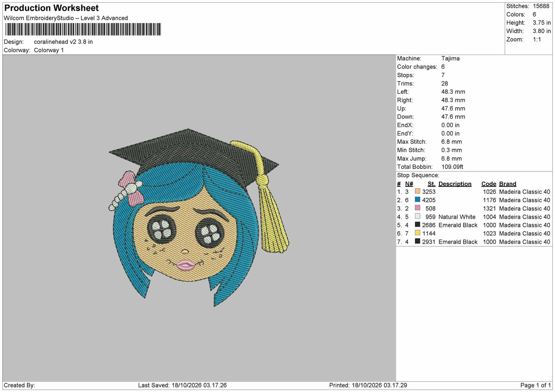The width and height of the screenshot is (555, 392).
Task: Click thread code '1023'
Action: coord(489,233)
